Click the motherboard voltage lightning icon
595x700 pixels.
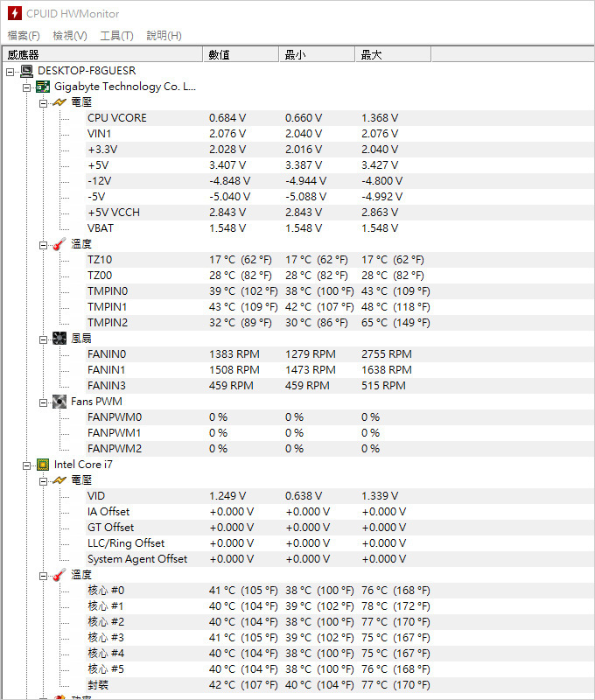pyautogui.click(x=59, y=102)
